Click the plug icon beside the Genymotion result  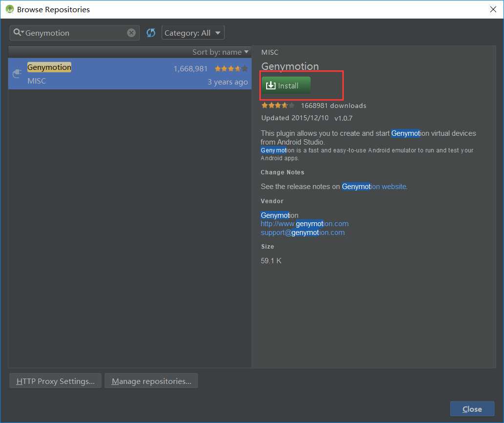pyautogui.click(x=17, y=74)
